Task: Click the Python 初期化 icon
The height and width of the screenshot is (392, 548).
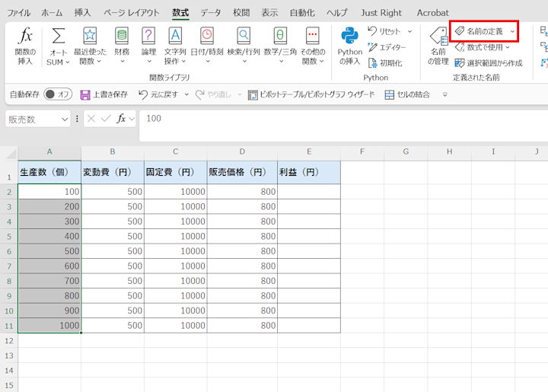Action: pyautogui.click(x=372, y=63)
